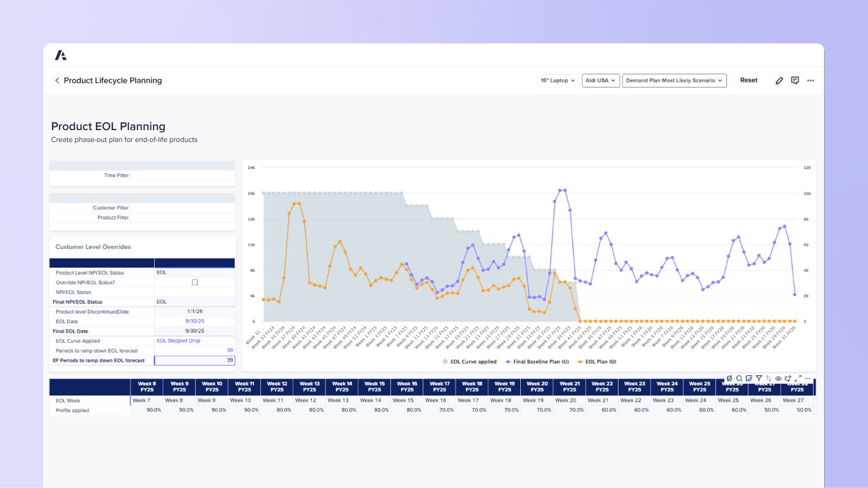868x488 pixels.
Task: Open the comment panel icon next to Reset
Action: [795, 80]
